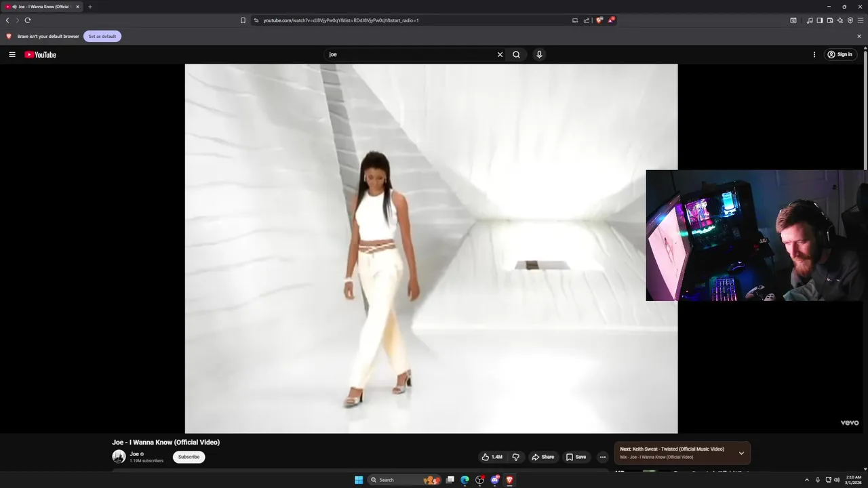The width and height of the screenshot is (868, 488).
Task: Open the YouTube hamburger guide menu
Action: pyautogui.click(x=12, y=54)
